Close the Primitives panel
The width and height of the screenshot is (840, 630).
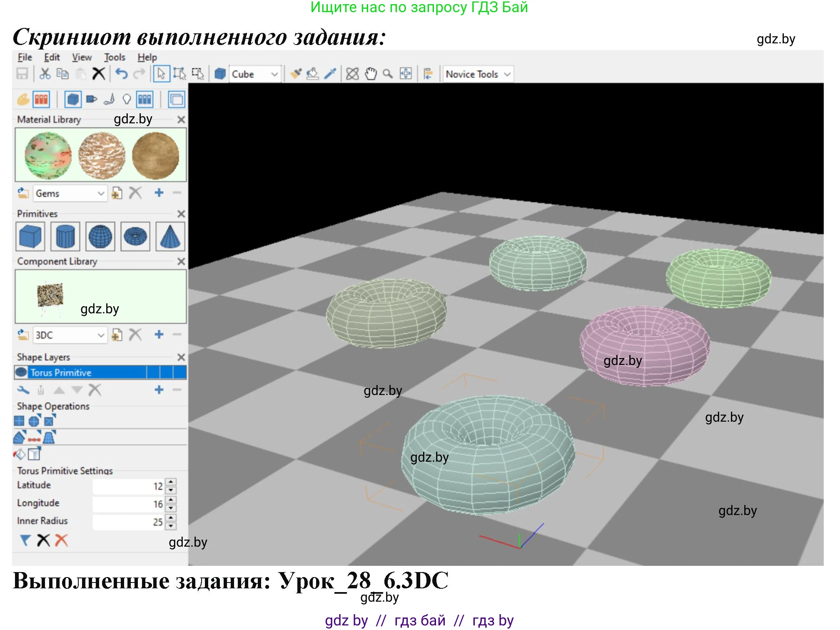[x=181, y=214]
